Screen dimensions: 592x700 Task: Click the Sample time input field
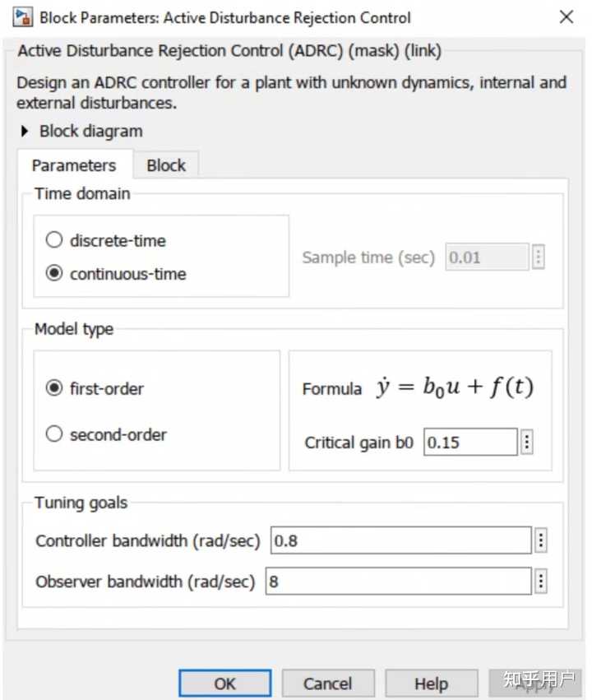coord(487,257)
